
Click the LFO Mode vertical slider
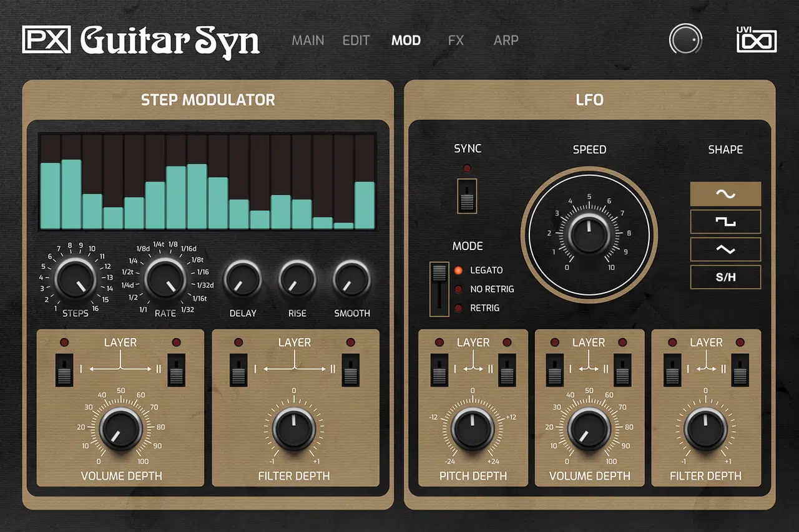[439, 289]
